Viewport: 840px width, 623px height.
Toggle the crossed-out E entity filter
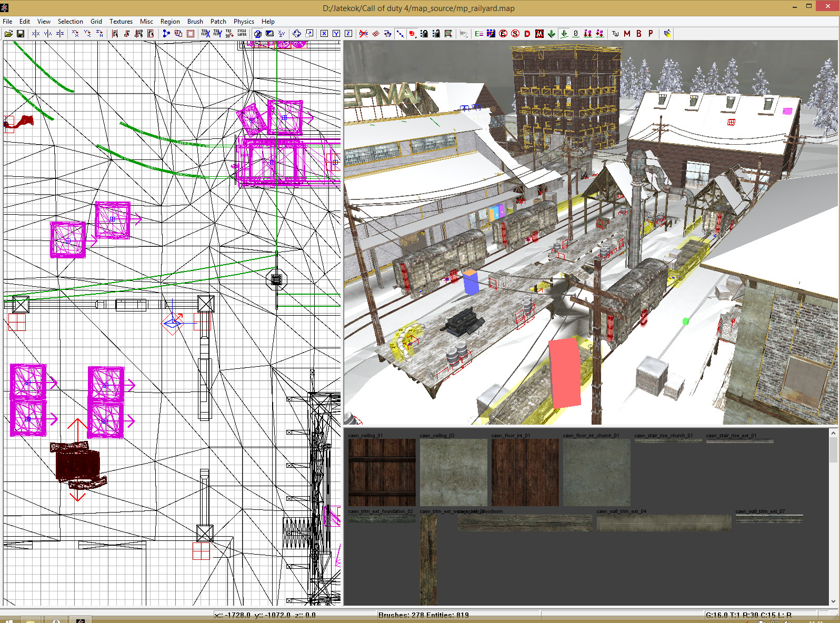click(503, 34)
